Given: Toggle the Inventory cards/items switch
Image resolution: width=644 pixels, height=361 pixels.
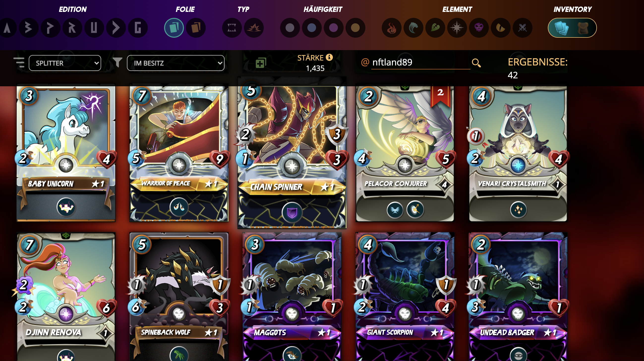Looking at the screenshot, I should tap(572, 28).
